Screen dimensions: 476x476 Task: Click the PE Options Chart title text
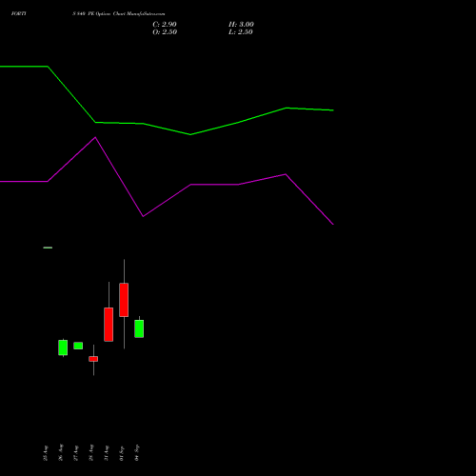[119, 13]
